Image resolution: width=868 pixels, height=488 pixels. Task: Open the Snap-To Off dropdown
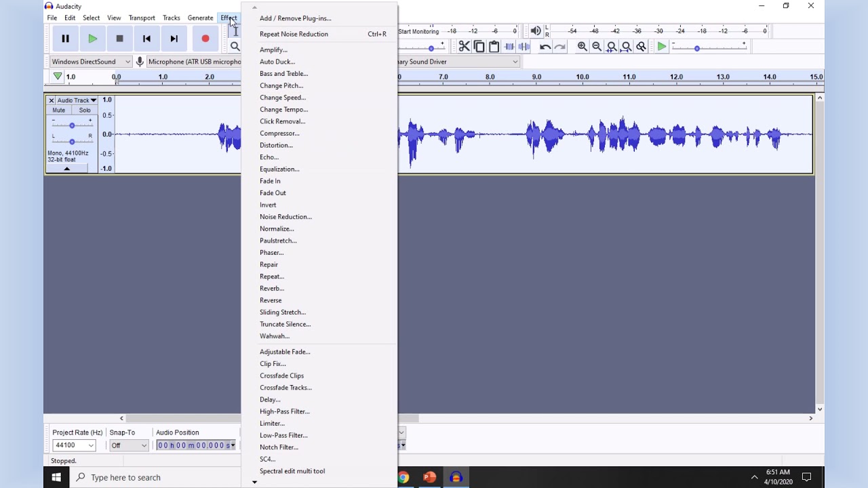(129, 445)
